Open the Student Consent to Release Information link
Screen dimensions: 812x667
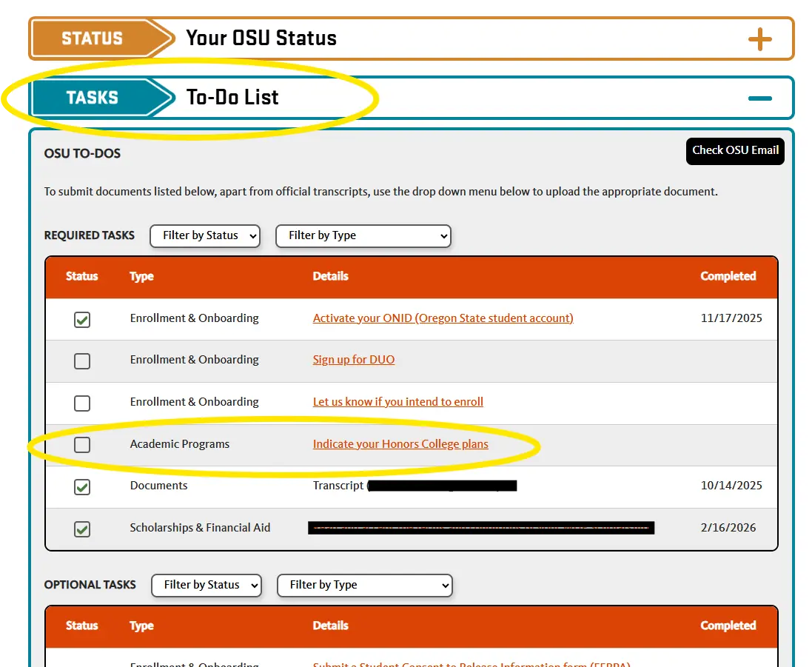coord(472,664)
